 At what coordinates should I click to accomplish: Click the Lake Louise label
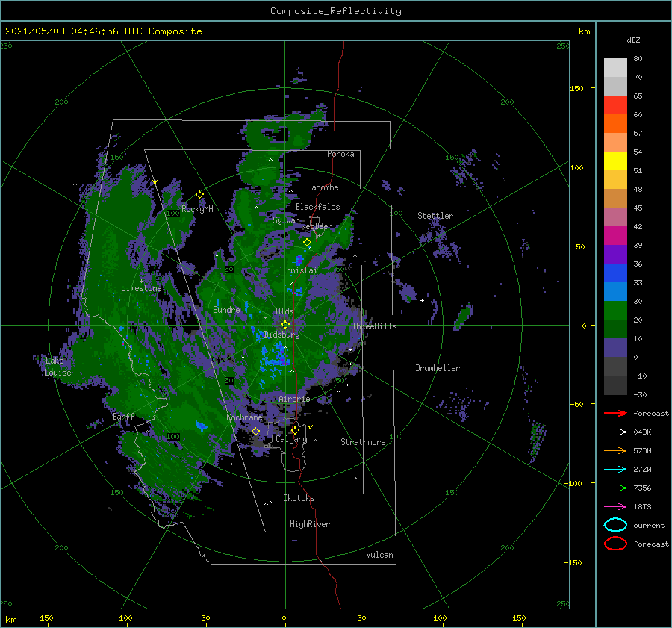57,367
